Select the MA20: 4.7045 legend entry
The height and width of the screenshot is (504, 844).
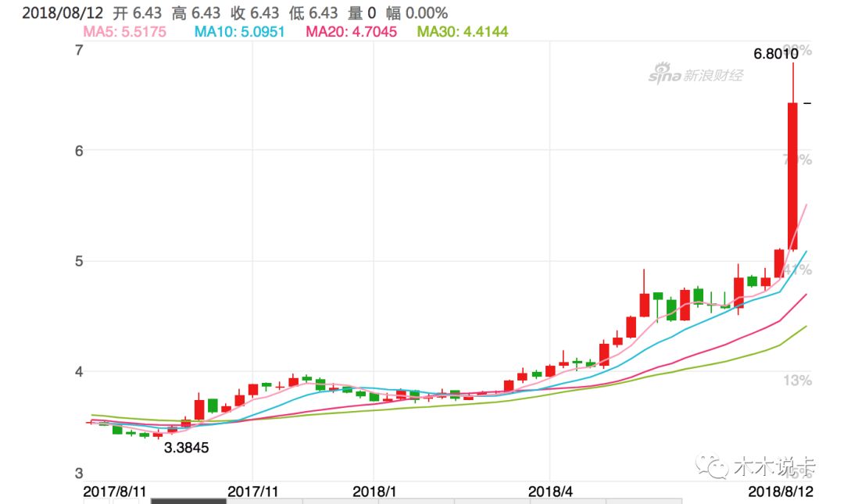[x=352, y=32]
